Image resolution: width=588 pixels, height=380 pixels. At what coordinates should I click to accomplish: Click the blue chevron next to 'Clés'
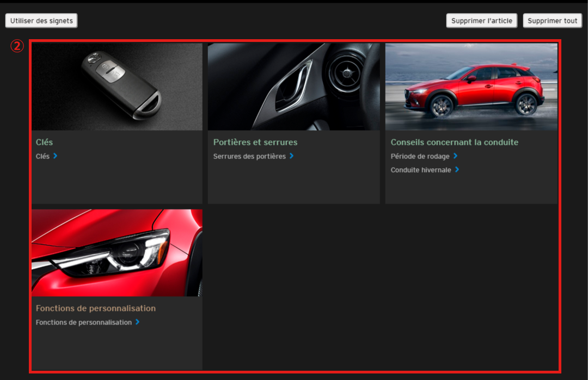(56, 156)
